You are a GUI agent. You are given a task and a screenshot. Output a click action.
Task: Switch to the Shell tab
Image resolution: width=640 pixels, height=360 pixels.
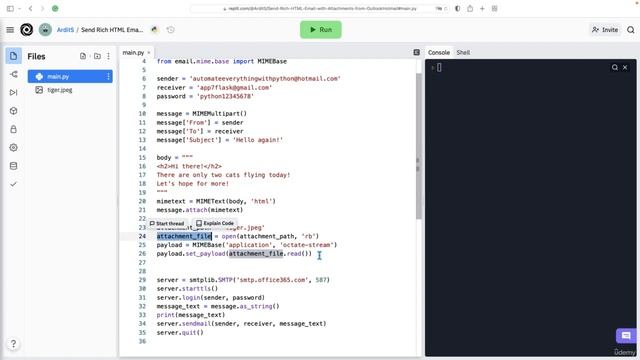click(463, 53)
